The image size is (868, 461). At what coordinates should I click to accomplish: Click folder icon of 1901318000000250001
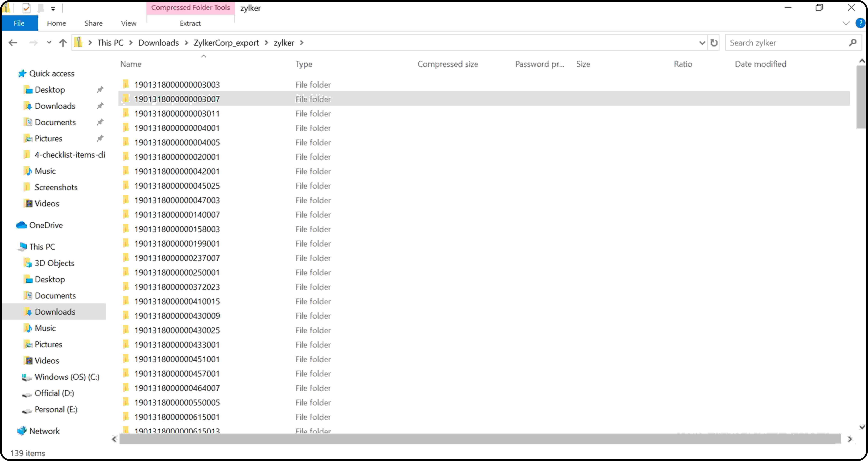[x=126, y=272]
